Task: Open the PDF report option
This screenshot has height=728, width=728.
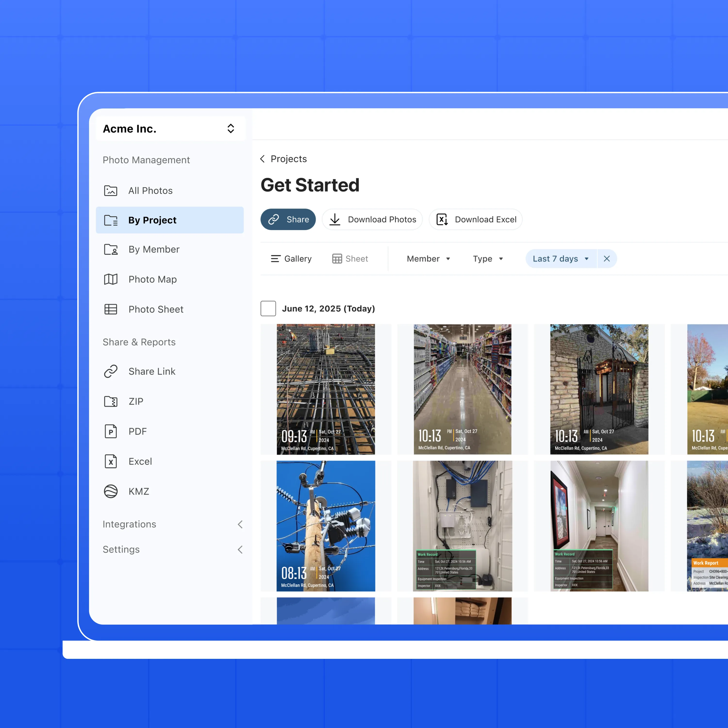Action: (137, 431)
